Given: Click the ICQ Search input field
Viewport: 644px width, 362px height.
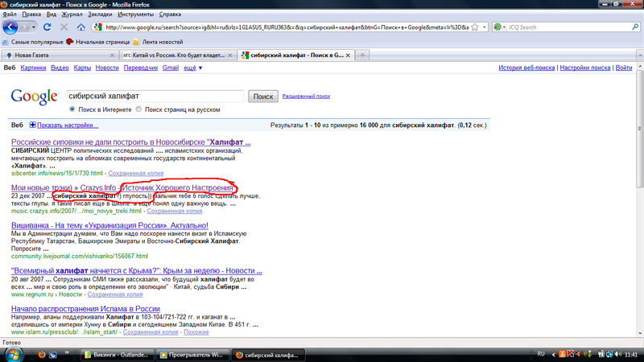Looking at the screenshot, I should pyautogui.click(x=569, y=27).
